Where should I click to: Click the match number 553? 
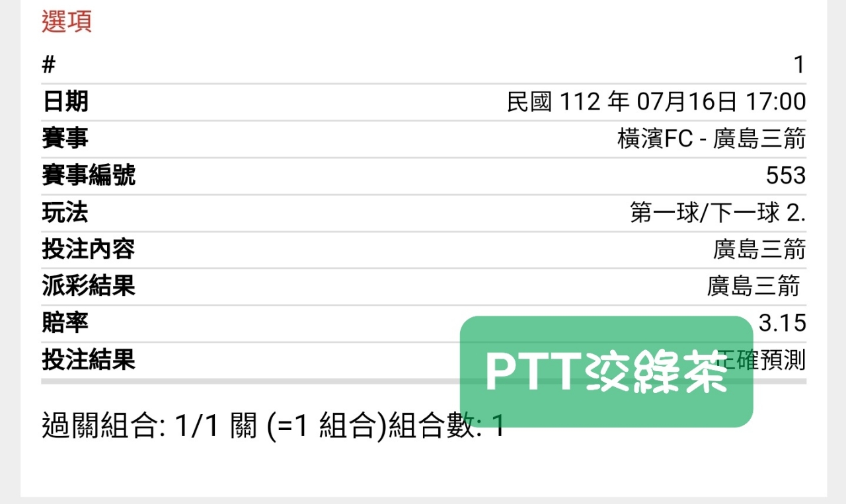click(786, 176)
